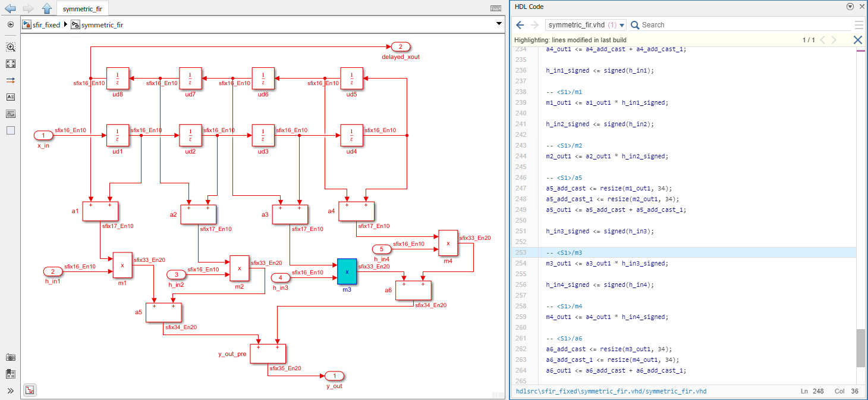
Task: Open the symmetric_fir.vhd file dropdown
Action: pos(586,25)
